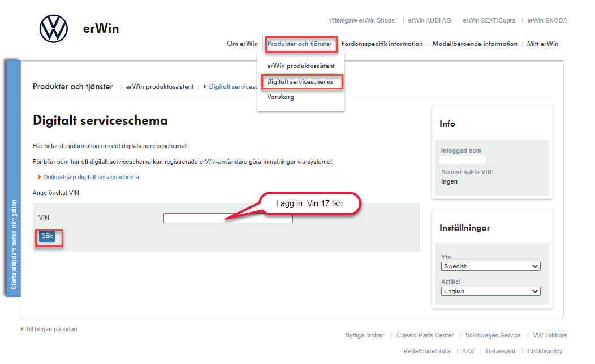Viewport: 595px width, 364px height.
Task: Open the VW-Jobbörs link
Action: [550, 335]
